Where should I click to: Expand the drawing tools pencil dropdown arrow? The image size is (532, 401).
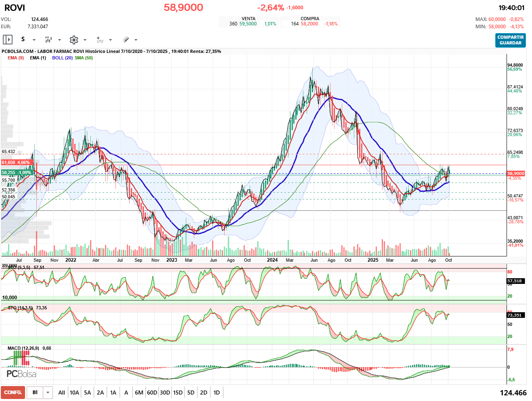coord(136,40)
